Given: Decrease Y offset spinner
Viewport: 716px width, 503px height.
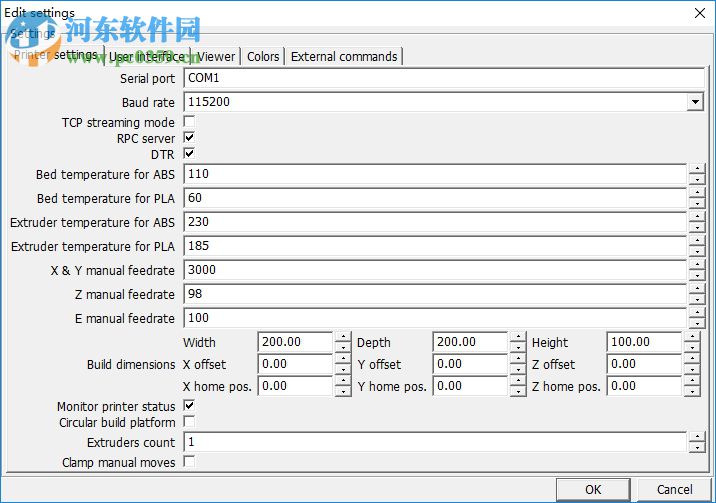Looking at the screenshot, I should point(518,369).
